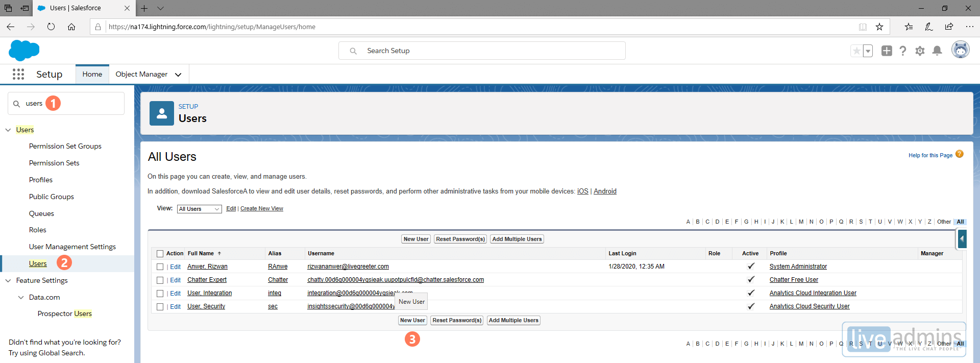Open Salesforce Help question mark icon

(903, 51)
